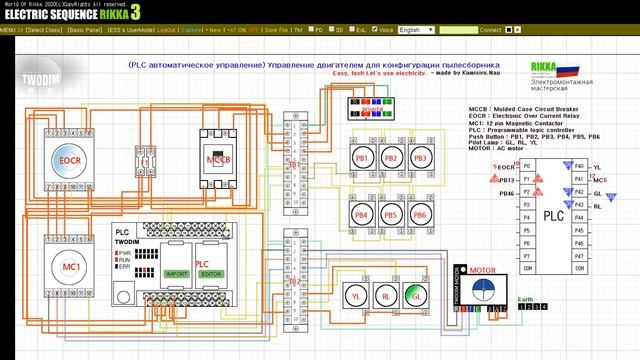Click the AC motor rotor symbol
Image resolution: width=640 pixels, height=360 pixels.
point(483,290)
